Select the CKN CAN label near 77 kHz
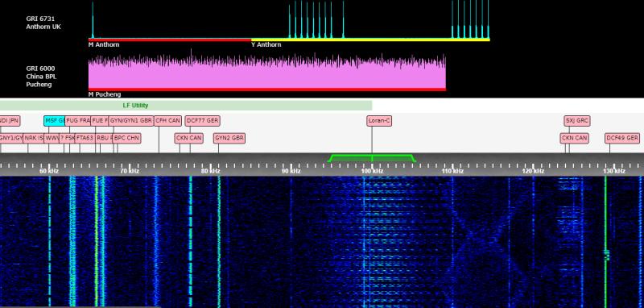The image size is (644, 308). [x=189, y=138]
